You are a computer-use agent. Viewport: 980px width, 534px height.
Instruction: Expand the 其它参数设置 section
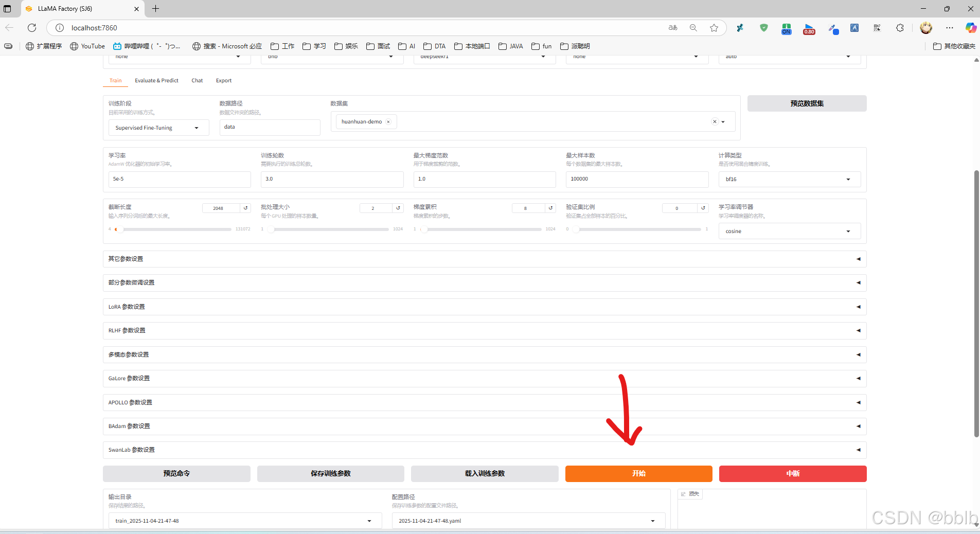click(485, 259)
